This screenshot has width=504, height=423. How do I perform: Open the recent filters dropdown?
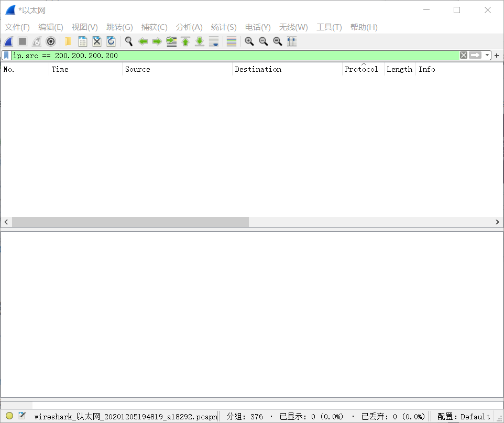[x=487, y=56]
